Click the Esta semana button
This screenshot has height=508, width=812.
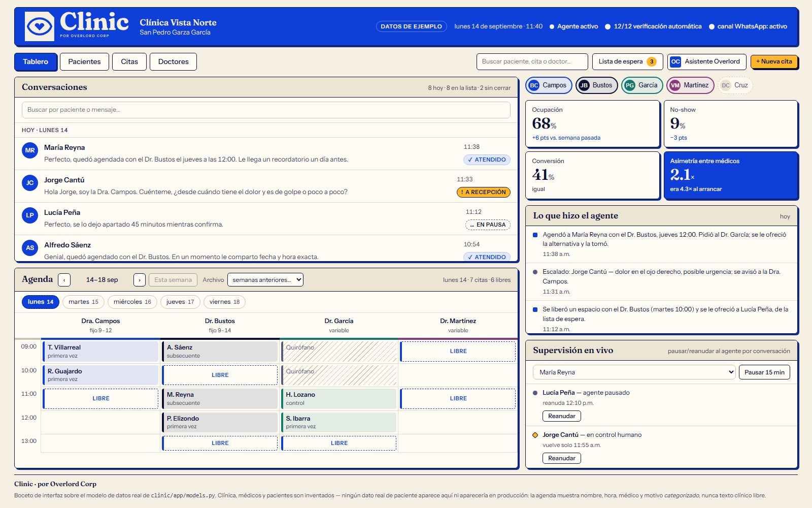click(173, 280)
